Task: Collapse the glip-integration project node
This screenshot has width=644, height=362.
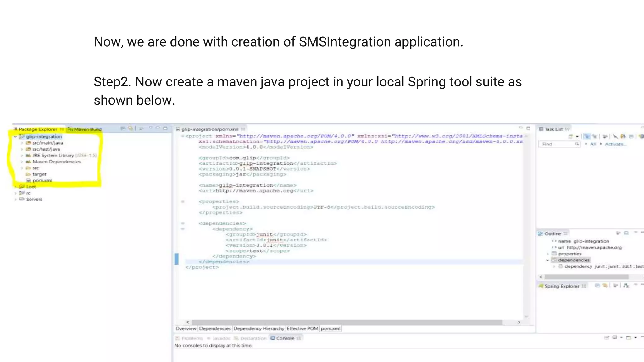Action: [15, 137]
